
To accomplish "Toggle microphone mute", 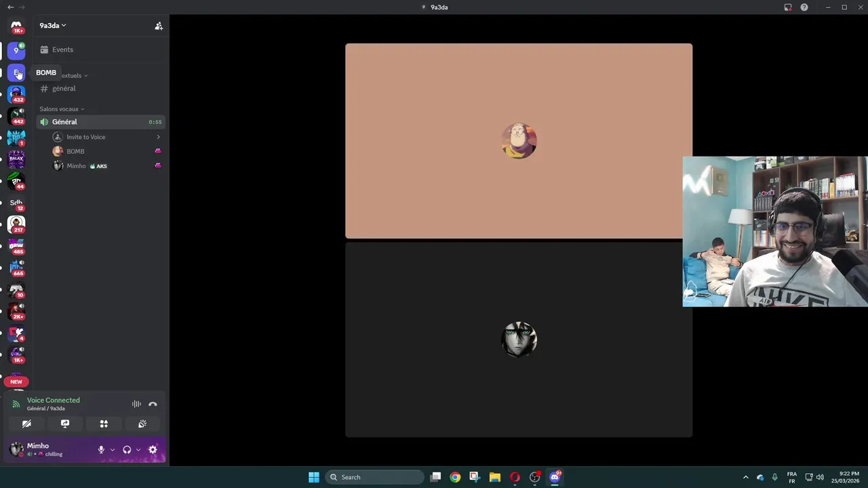I will click(x=101, y=449).
